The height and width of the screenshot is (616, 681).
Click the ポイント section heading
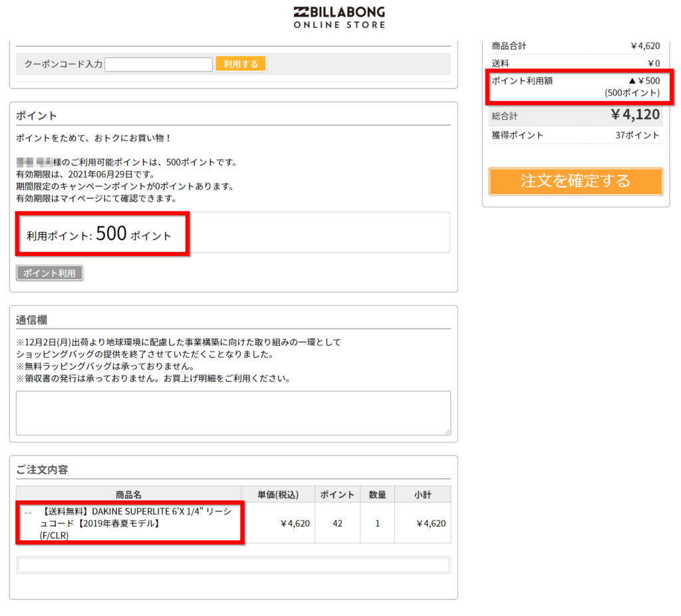[x=37, y=116]
